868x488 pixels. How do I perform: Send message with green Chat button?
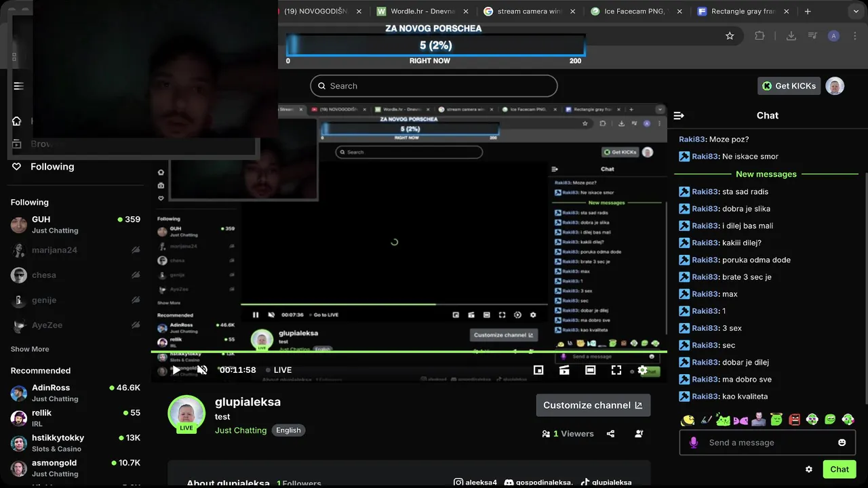pos(839,469)
